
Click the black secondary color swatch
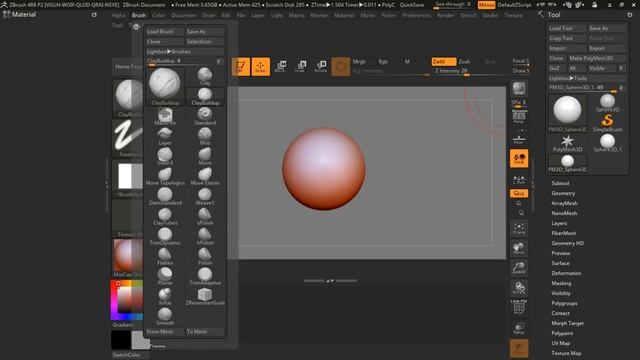pyautogui.click(x=121, y=340)
